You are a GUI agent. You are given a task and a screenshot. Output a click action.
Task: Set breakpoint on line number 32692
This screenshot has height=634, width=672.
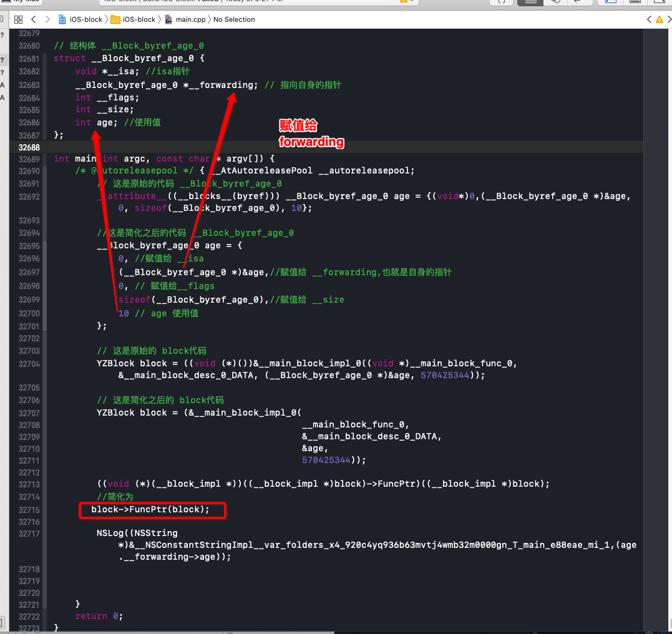pyautogui.click(x=29, y=197)
